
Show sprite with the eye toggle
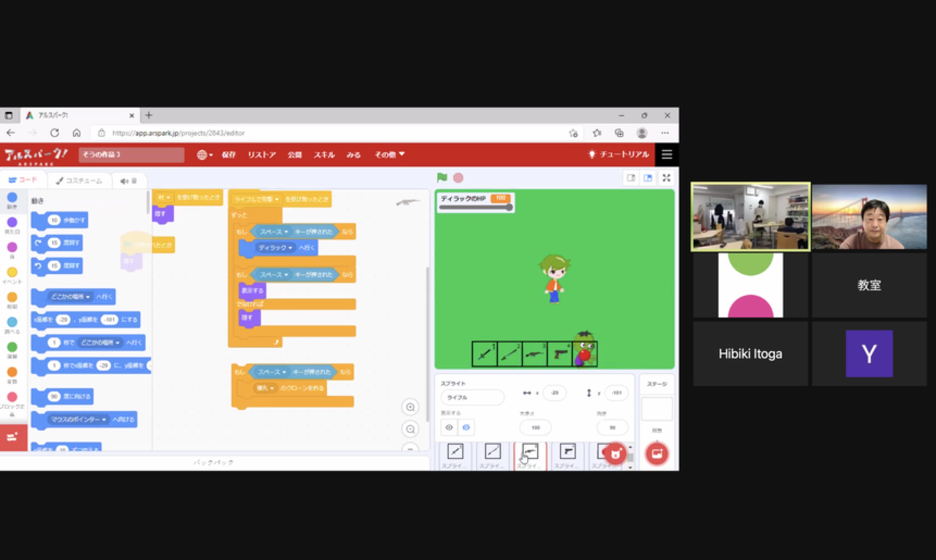point(449,427)
